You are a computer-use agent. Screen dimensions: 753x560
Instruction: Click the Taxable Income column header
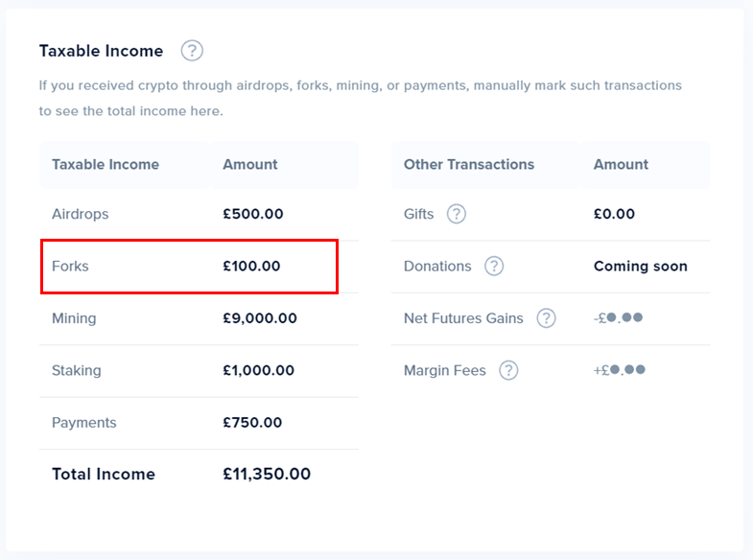(x=106, y=164)
